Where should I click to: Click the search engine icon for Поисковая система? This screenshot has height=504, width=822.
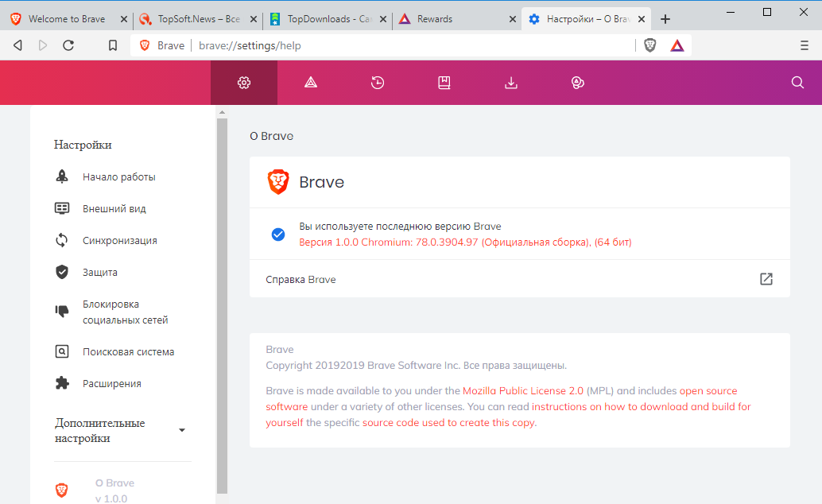[62, 351]
